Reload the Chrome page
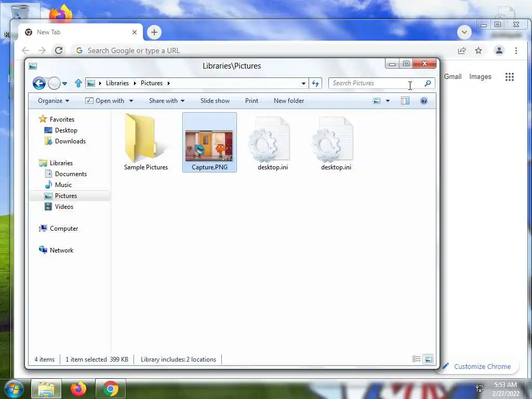Image resolution: width=532 pixels, height=399 pixels. (59, 50)
